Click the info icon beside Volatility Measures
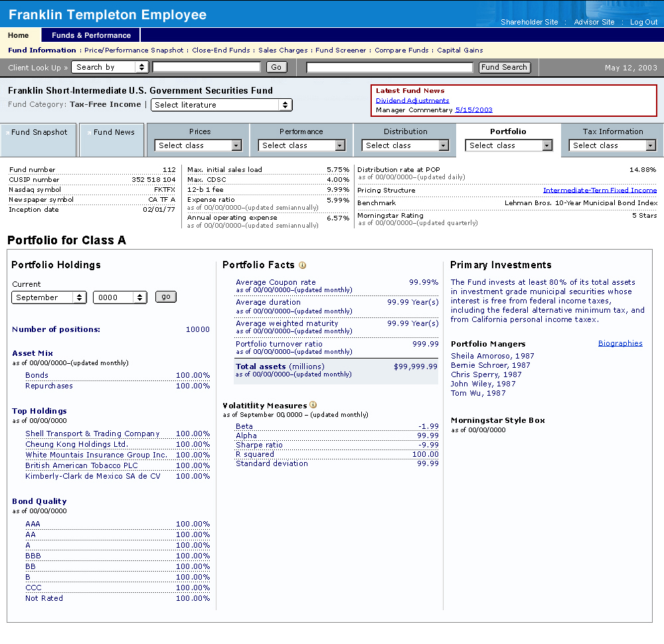664x644 pixels. tap(313, 405)
